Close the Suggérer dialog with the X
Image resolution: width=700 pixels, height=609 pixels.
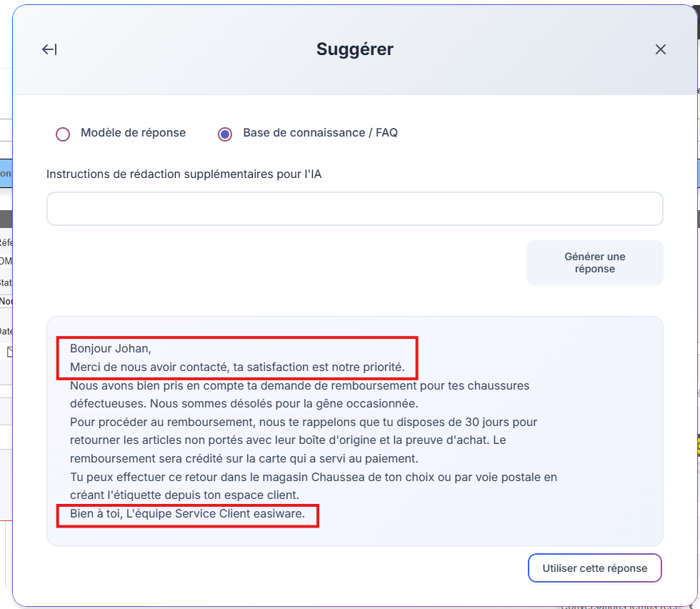(x=661, y=49)
